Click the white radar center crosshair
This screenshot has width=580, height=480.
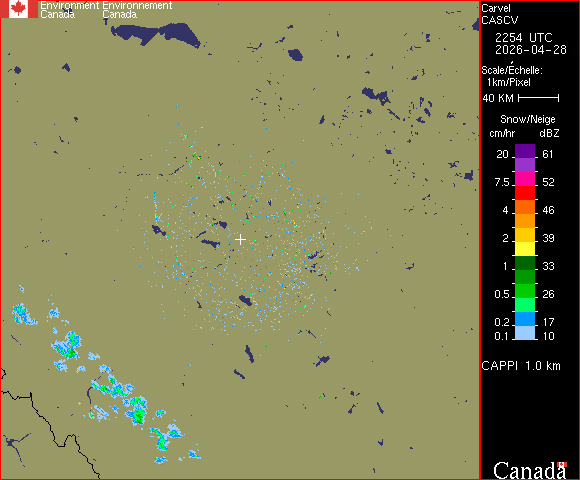(240, 240)
